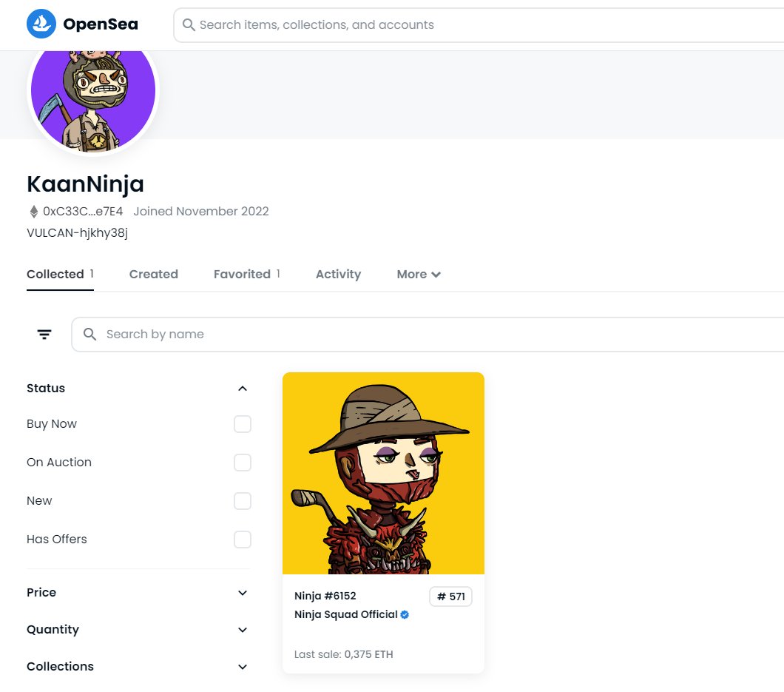
Task: Click the magnifier in the top search bar
Action: point(189,24)
